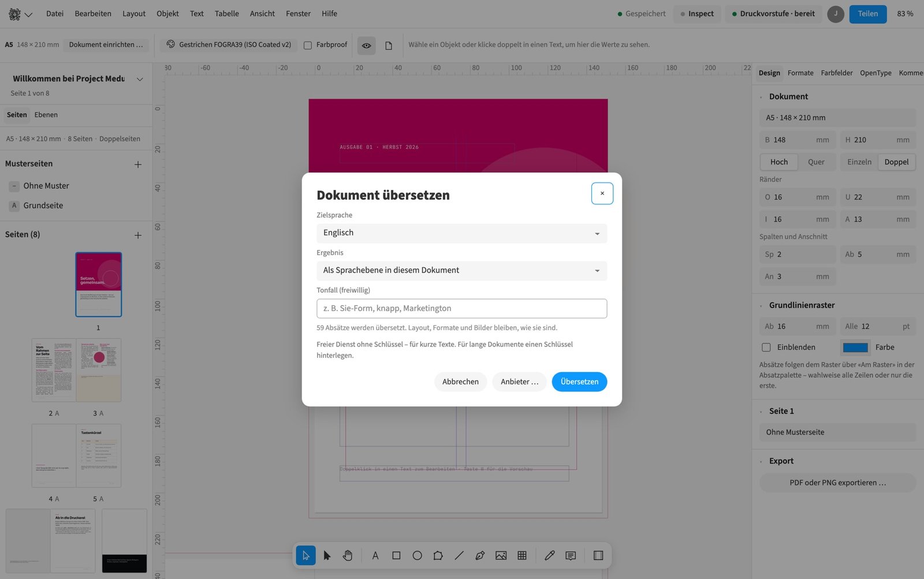Click the user avatar J
Screen dimensions: 924x579
836,14
